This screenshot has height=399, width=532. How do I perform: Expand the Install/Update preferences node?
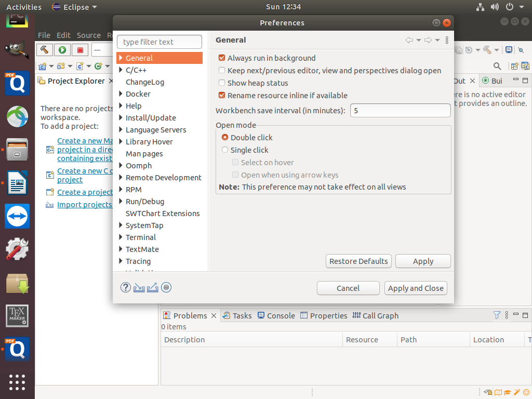[121, 118]
